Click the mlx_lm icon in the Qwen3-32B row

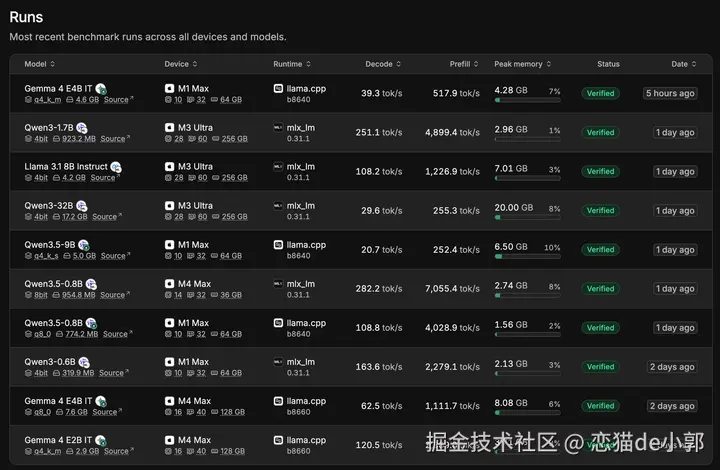click(x=278, y=205)
